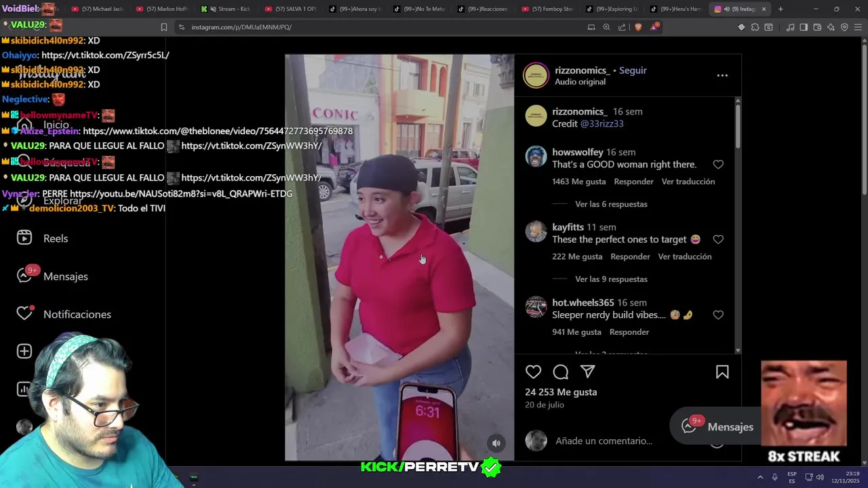Click Responder on hot.wheels365's comment
868x488 pixels.
629,332
